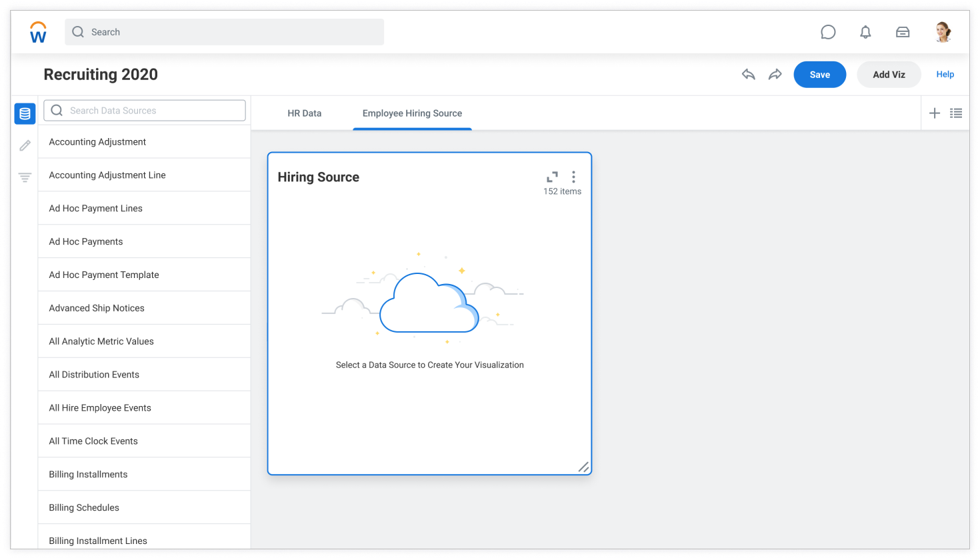The width and height of the screenshot is (980, 560).
Task: Click the cloud illustration placeholder
Action: [x=423, y=297]
